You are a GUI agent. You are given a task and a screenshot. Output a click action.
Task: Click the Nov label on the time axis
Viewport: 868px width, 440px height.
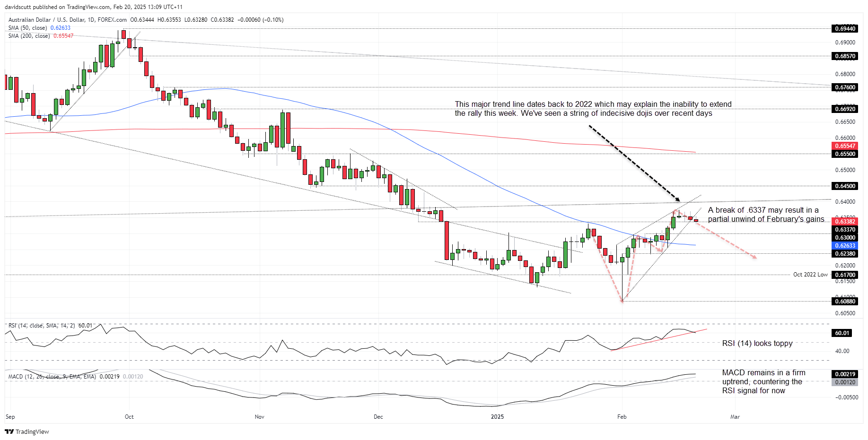coord(259,417)
